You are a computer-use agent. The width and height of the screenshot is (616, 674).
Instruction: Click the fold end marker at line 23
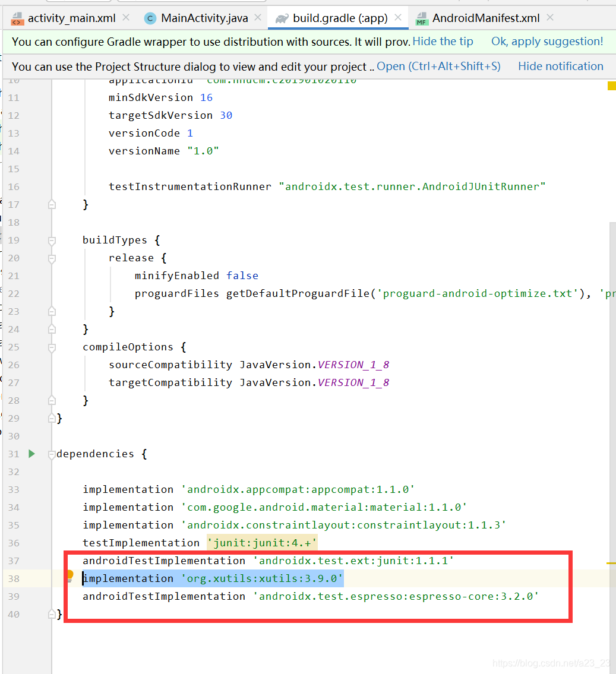(x=52, y=311)
